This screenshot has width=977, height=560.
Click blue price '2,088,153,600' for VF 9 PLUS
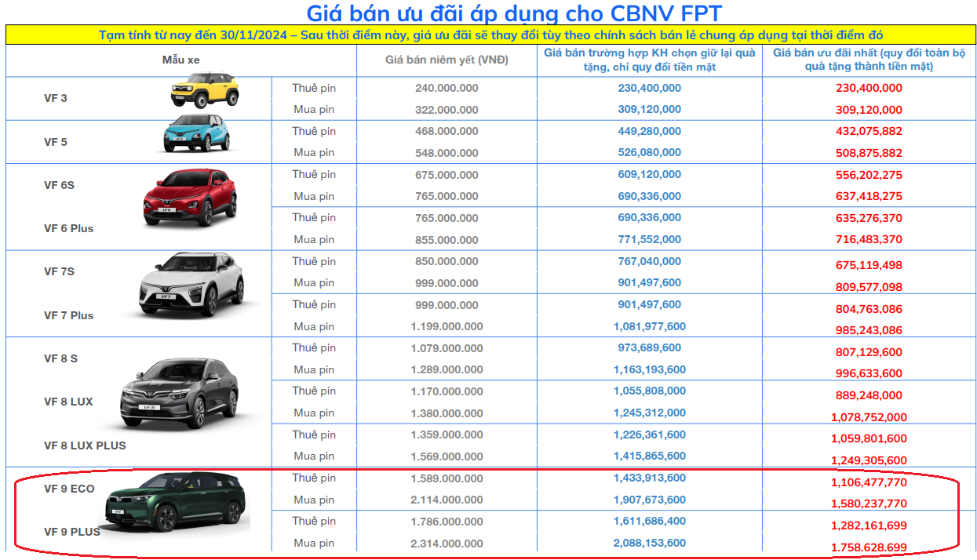650,543
